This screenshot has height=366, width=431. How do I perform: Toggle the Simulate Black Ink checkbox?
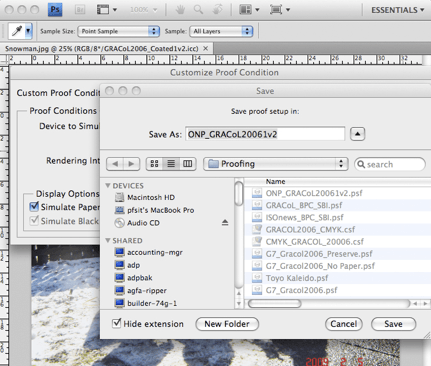[x=34, y=221]
